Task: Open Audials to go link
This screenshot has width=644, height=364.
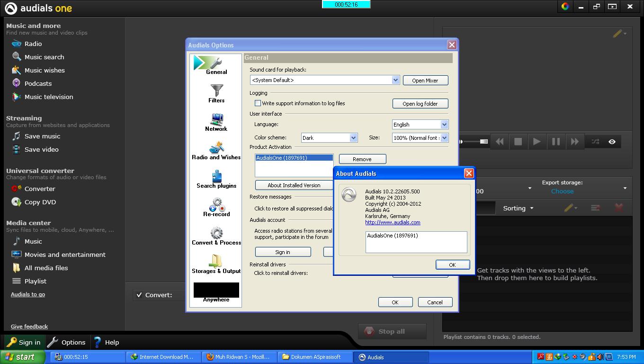Action: 28,294
